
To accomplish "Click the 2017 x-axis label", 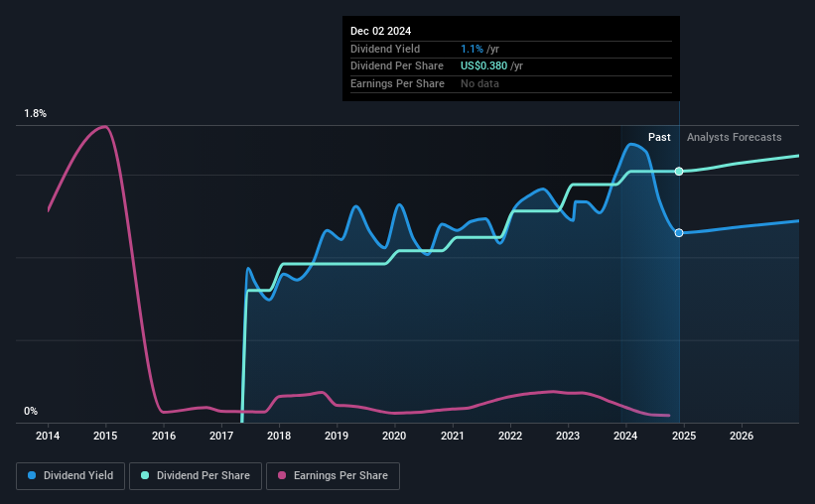I will pyautogui.click(x=221, y=436).
